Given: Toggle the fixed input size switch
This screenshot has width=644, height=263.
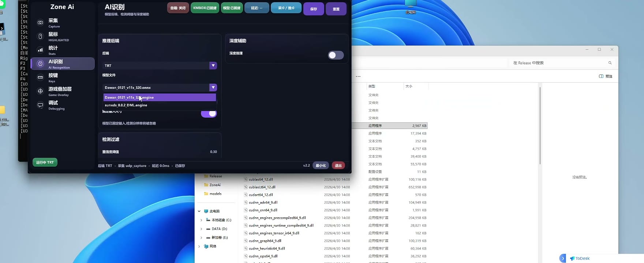Looking at the screenshot, I should (209, 114).
